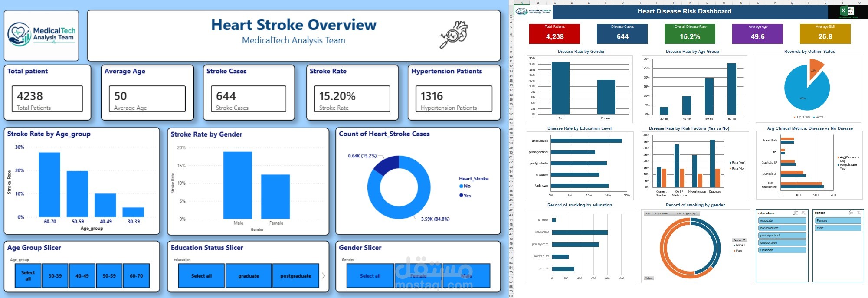The image size is (868, 298).
Task: Choose Select all in the Age Group Slicer
Action: tap(28, 276)
